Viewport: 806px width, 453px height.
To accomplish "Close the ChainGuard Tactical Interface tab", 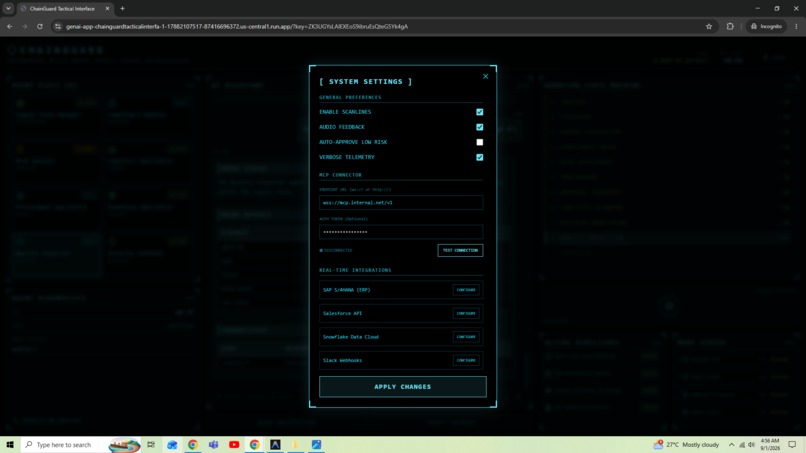I will pyautogui.click(x=107, y=9).
